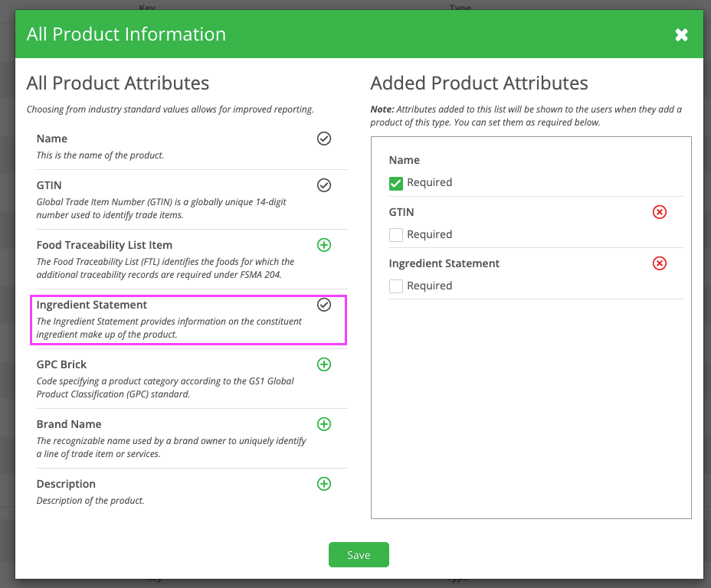Mark GTIN as Required
The image size is (711, 588).
coord(396,235)
